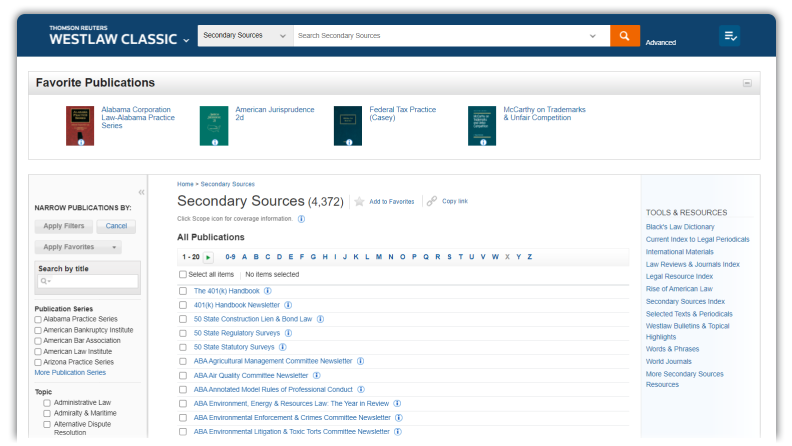Open scope info for ABA Air Quality Newsletter
Image resolution: width=792 pixels, height=446 pixels.
[x=317, y=375]
